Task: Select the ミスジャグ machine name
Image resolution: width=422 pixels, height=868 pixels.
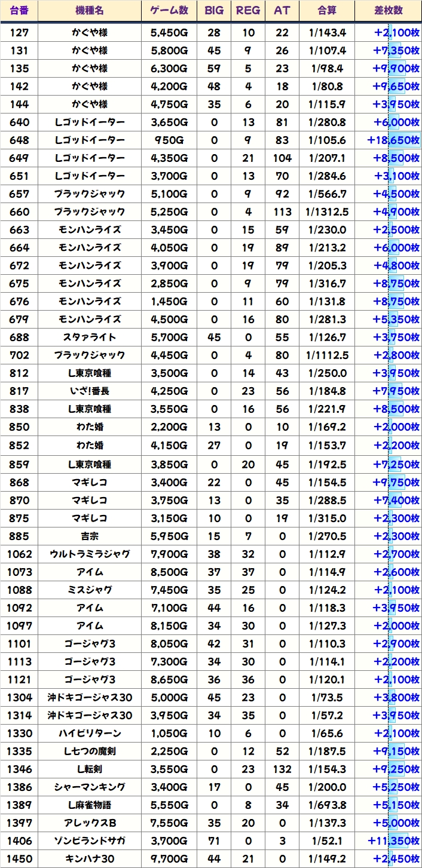Action: pyautogui.click(x=90, y=590)
